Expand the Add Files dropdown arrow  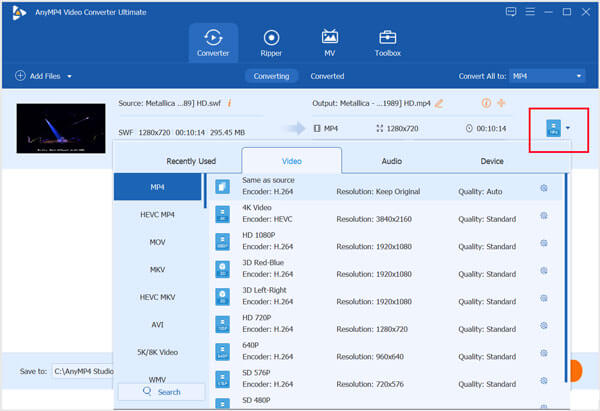[x=69, y=76]
